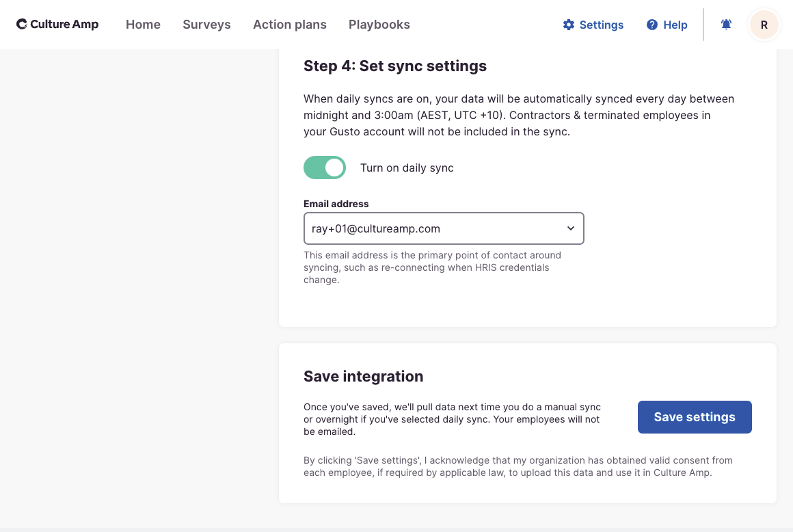Screen dimensions: 793x532
Task: Click the Help question mark icon
Action: coord(652,25)
